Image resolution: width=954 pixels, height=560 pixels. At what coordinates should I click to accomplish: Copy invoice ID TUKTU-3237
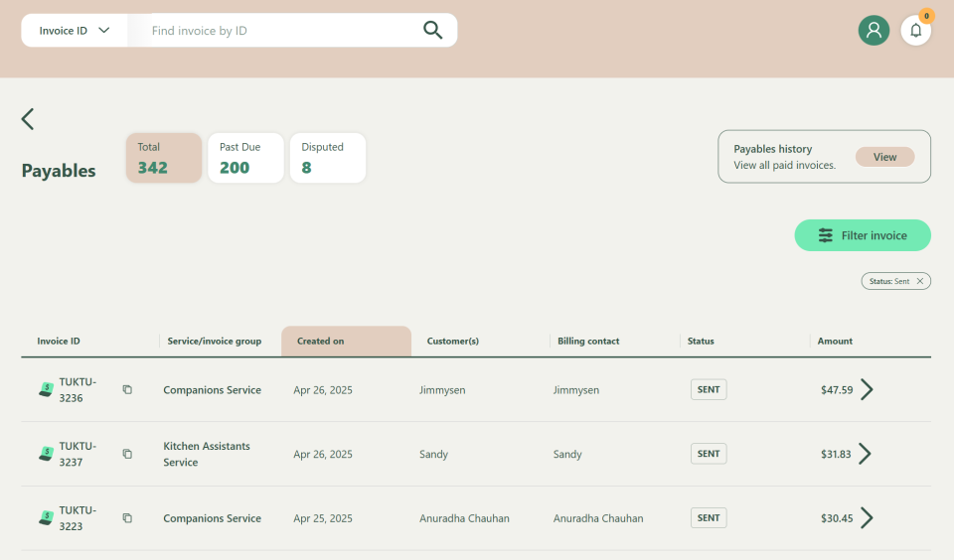127,454
